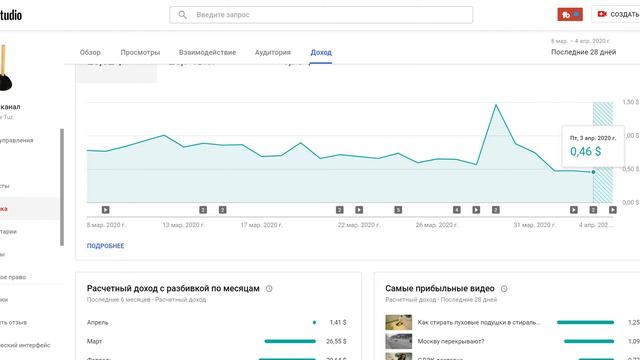Viewport: 640px width, 360px height.
Task: Click the '13 мар. 2020 г.' axis date label
Action: (183, 225)
